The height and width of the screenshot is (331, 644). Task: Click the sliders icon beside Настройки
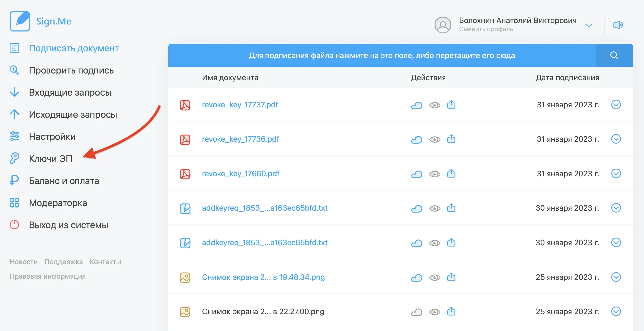point(14,136)
